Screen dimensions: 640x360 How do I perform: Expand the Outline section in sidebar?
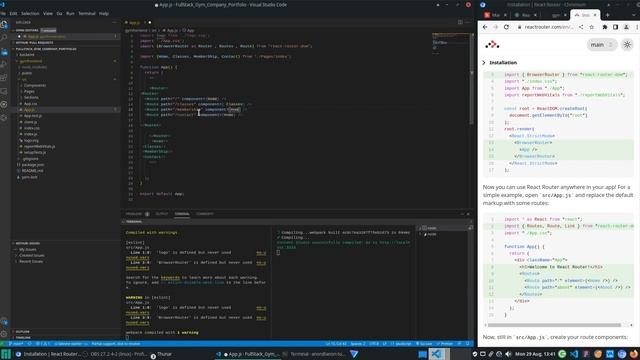coord(23,332)
